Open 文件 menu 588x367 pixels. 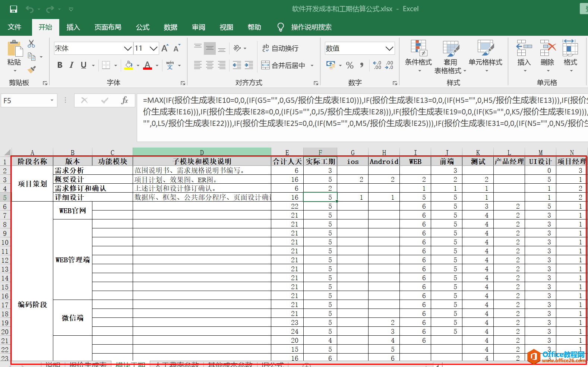[x=15, y=27]
